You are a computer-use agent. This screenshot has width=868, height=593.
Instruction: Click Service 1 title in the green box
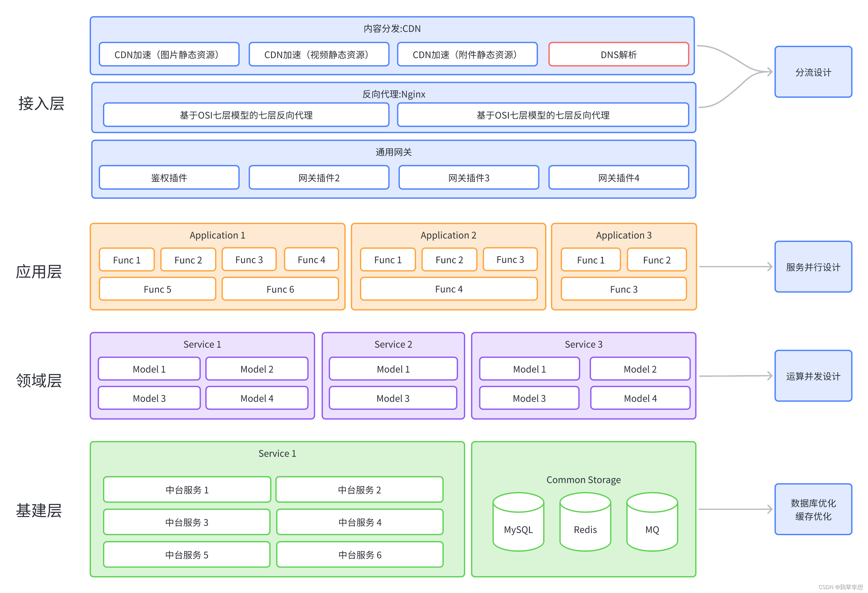pos(277,453)
